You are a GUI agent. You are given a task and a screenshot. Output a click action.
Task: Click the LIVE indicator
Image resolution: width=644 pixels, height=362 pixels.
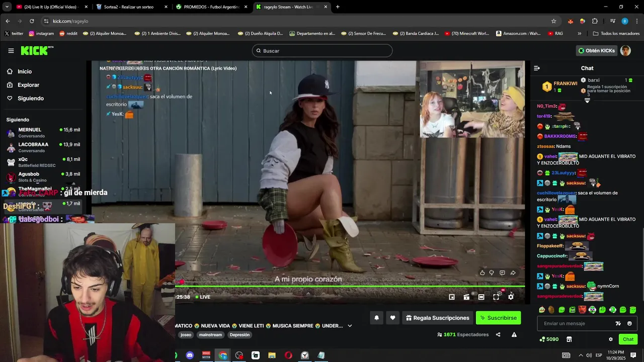click(202, 297)
